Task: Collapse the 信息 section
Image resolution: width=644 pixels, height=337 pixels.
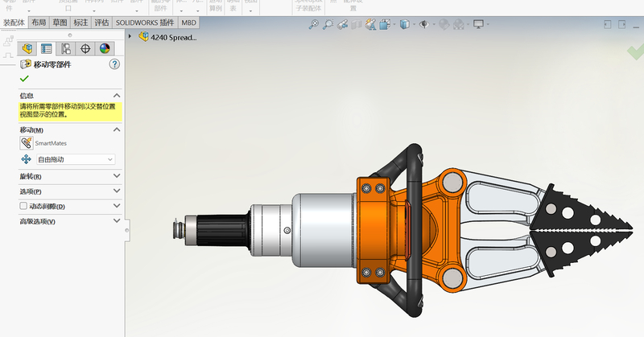Action: pyautogui.click(x=117, y=95)
